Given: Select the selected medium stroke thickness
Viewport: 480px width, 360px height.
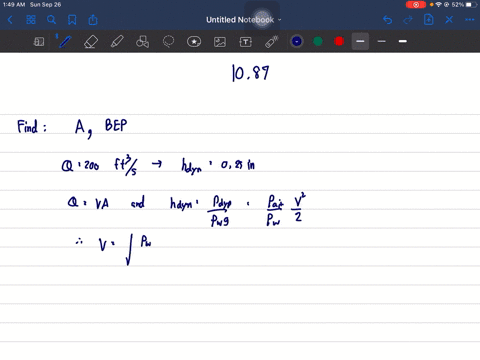Looking at the screenshot, I should (x=360, y=41).
